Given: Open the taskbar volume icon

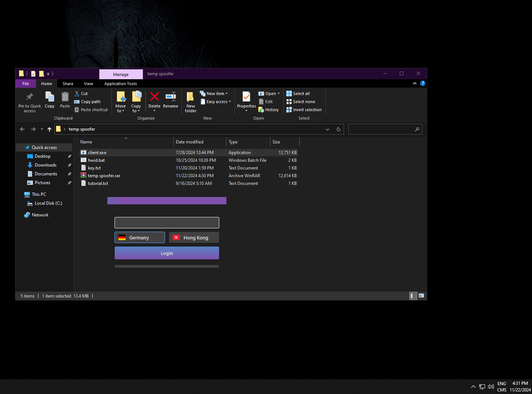Looking at the screenshot, I should click(491, 387).
